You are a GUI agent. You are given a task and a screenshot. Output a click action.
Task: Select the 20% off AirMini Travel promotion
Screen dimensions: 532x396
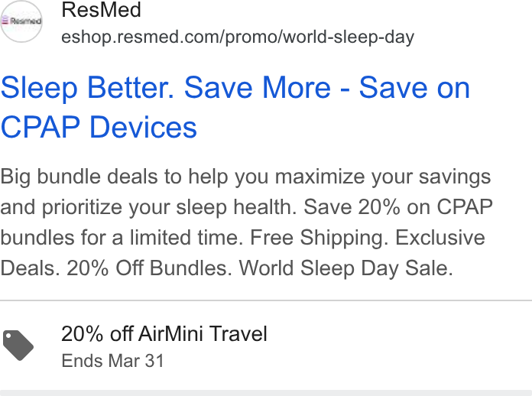tap(164, 333)
